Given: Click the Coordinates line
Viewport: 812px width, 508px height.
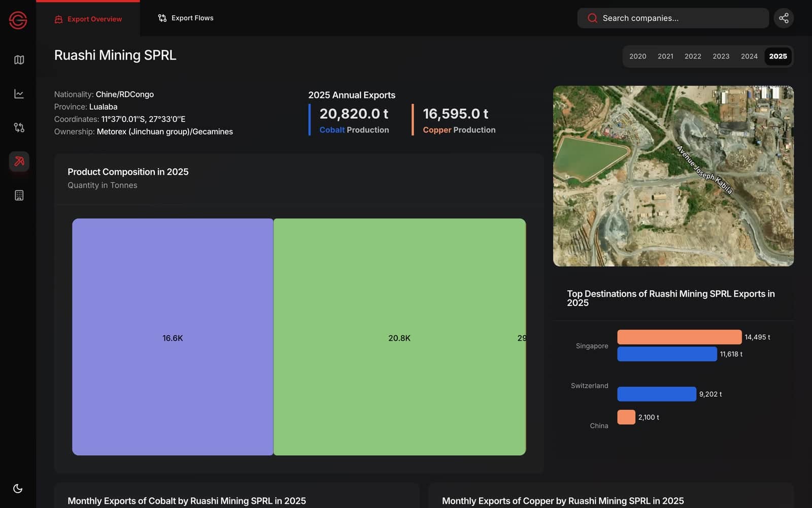Looking at the screenshot, I should click(120, 119).
